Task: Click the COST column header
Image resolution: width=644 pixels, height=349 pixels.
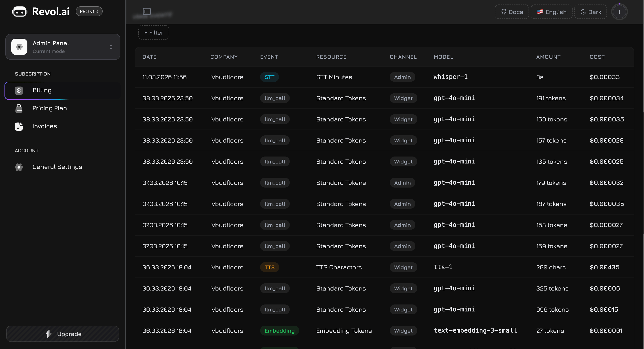Action: [x=597, y=57]
